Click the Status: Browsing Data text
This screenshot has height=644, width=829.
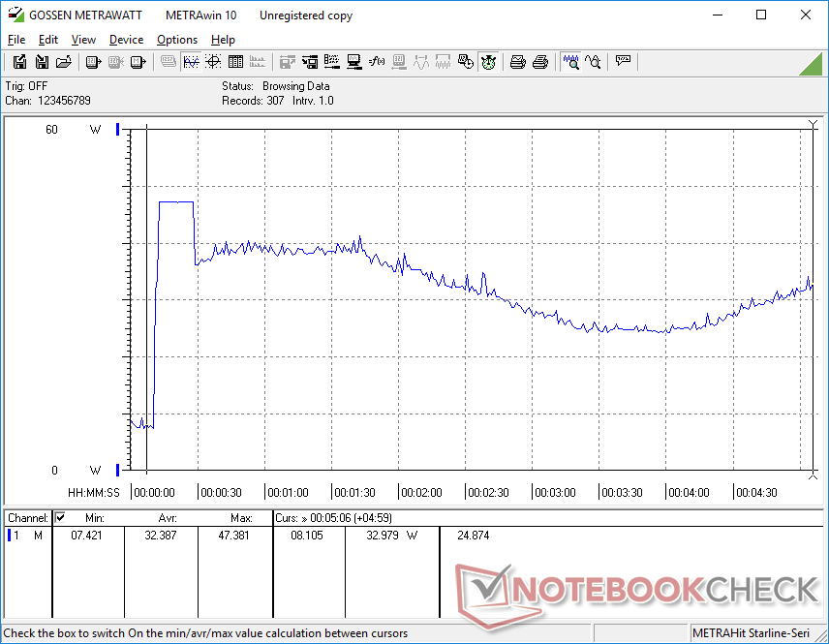[x=275, y=85]
